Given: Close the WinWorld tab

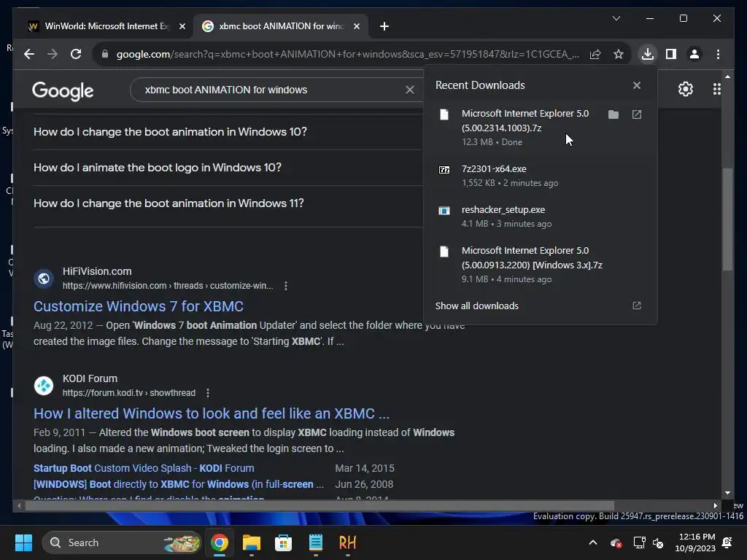Looking at the screenshot, I should tap(182, 26).
